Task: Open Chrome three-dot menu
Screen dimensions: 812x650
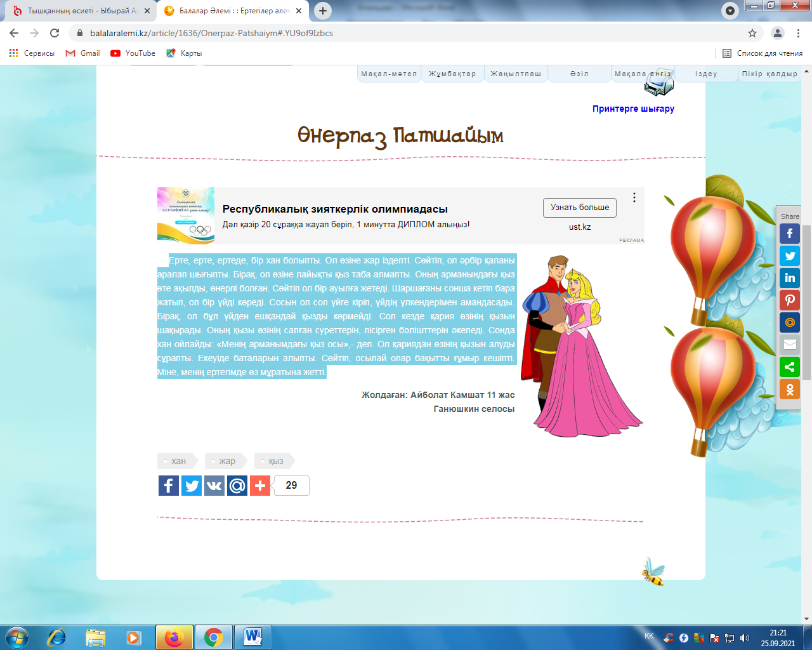Action: point(798,33)
